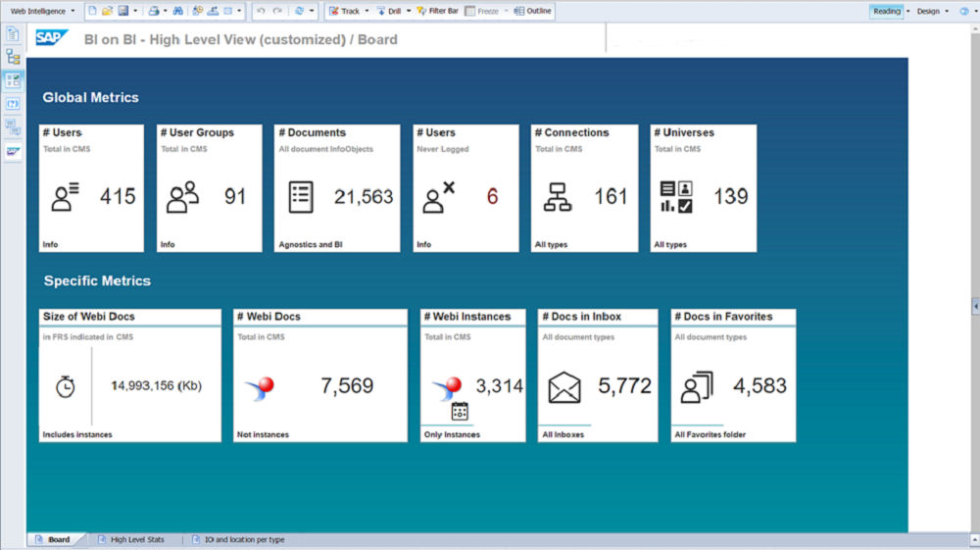This screenshot has height=550, width=980.
Task: Click the envelope icon in the # Docs in Inbox tile
Action: (x=564, y=387)
